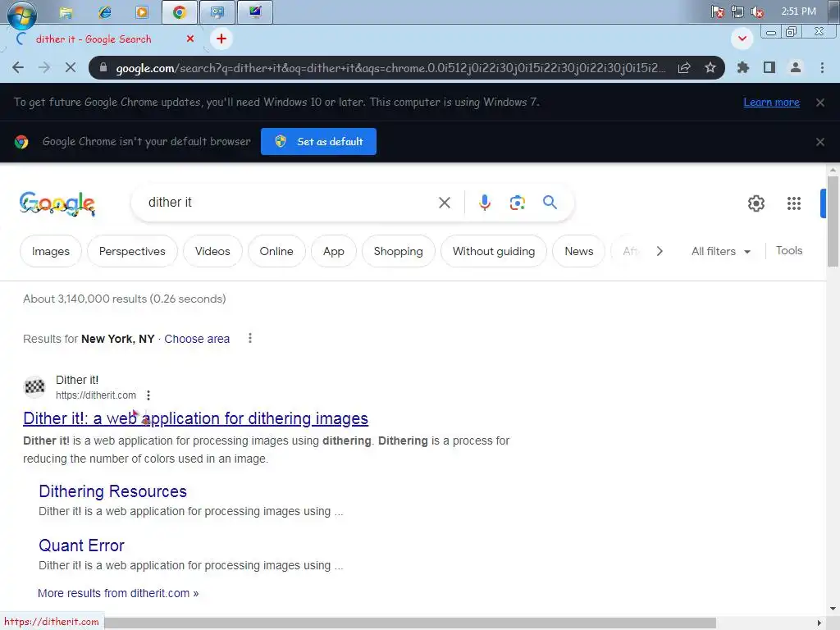840x630 pixels.
Task: Select the Chrome taskbar button
Action: [x=180, y=12]
